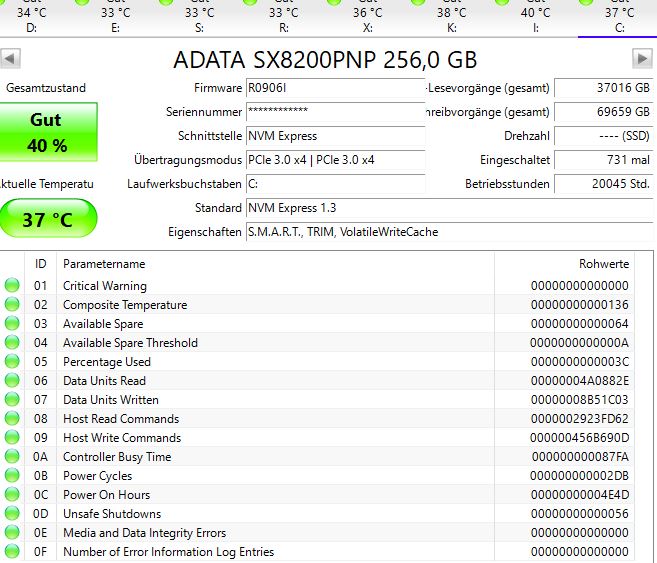
Task: Click the Betriebsstunden value 20045 Std.
Action: click(x=604, y=183)
